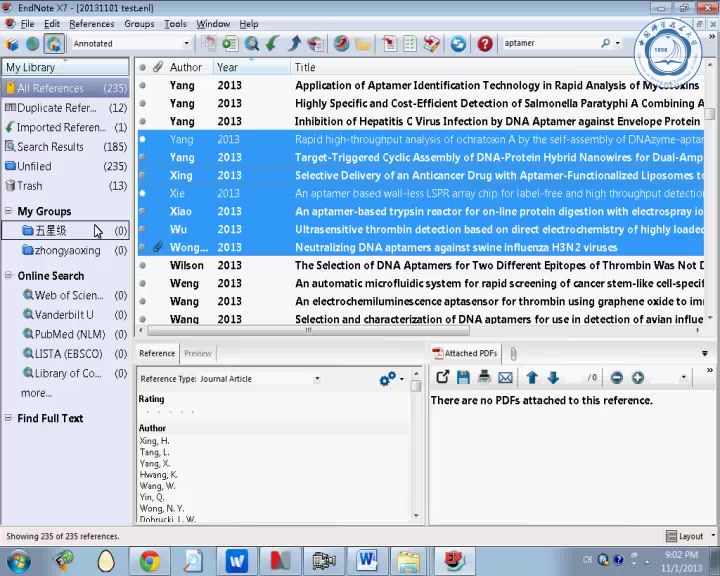Toggle read dot for Salmonella Paratyphi row

click(x=143, y=103)
